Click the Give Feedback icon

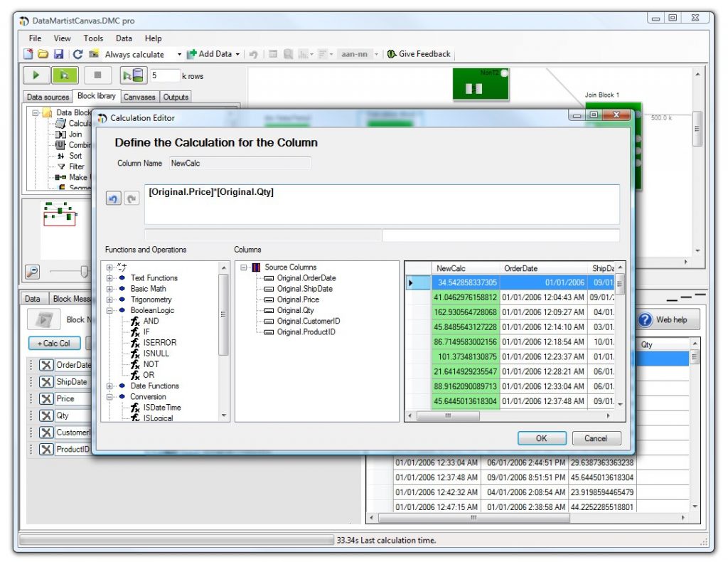392,54
